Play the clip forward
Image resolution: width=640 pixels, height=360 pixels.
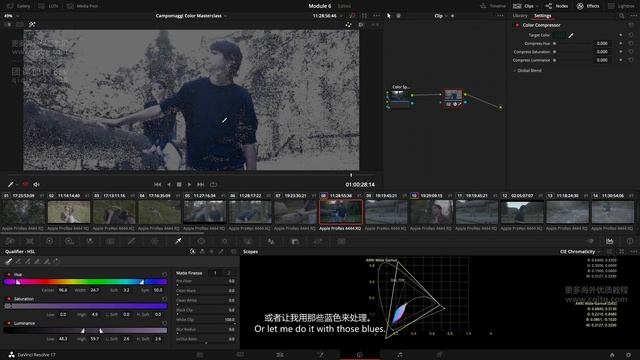[x=189, y=184]
